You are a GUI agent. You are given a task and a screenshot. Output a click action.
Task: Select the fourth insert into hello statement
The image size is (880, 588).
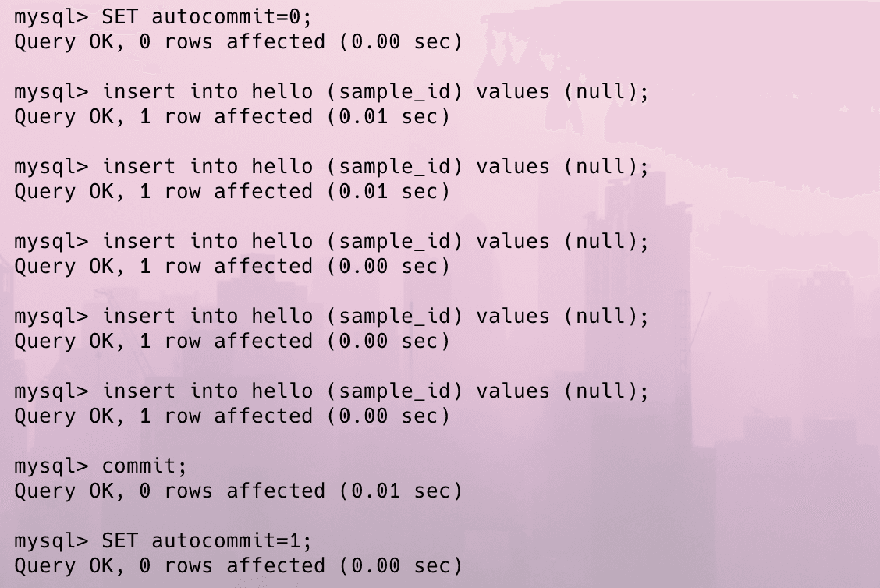click(374, 317)
